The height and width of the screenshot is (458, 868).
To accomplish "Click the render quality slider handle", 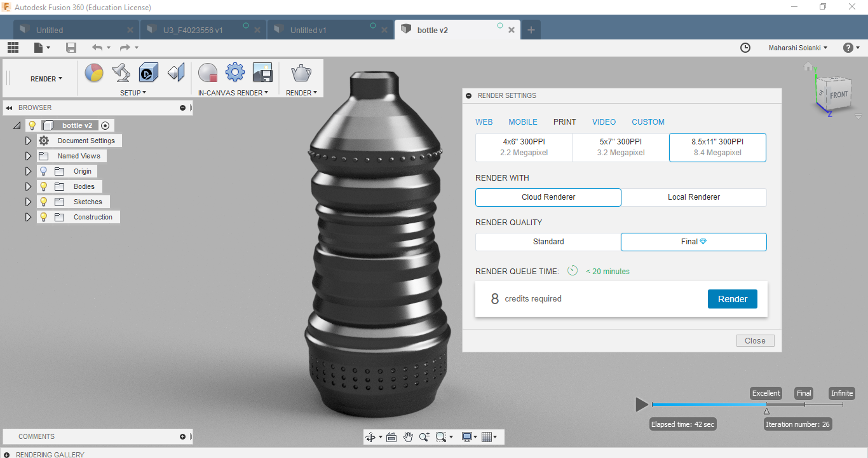I will pos(766,411).
